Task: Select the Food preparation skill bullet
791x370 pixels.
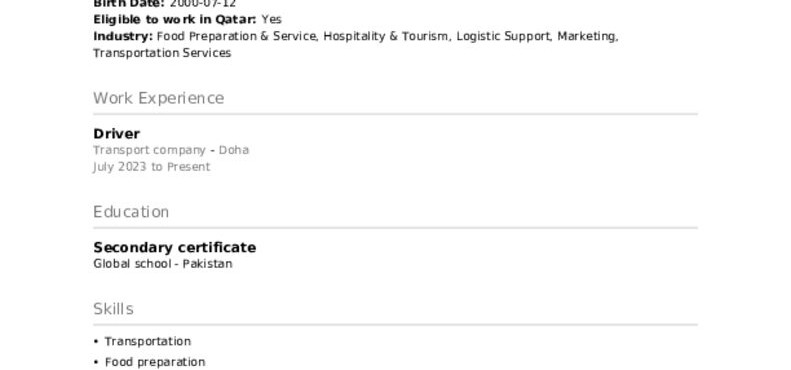Action: tap(155, 362)
